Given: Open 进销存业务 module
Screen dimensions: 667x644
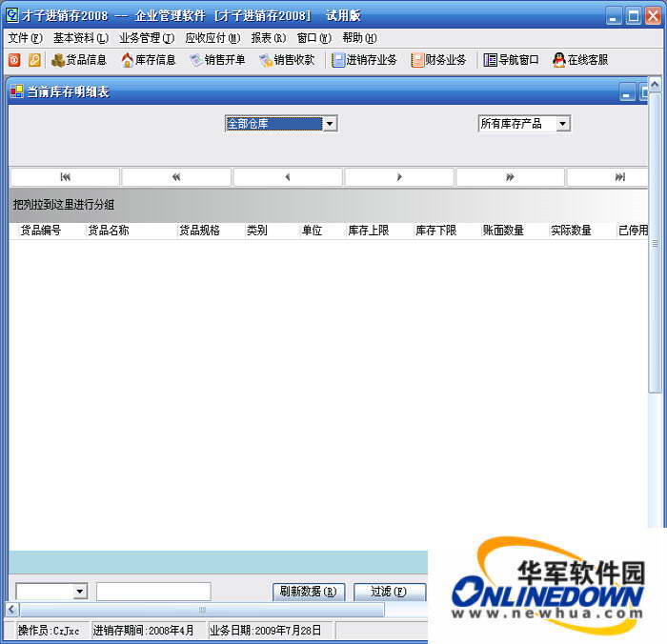Looking at the screenshot, I should click(x=364, y=60).
